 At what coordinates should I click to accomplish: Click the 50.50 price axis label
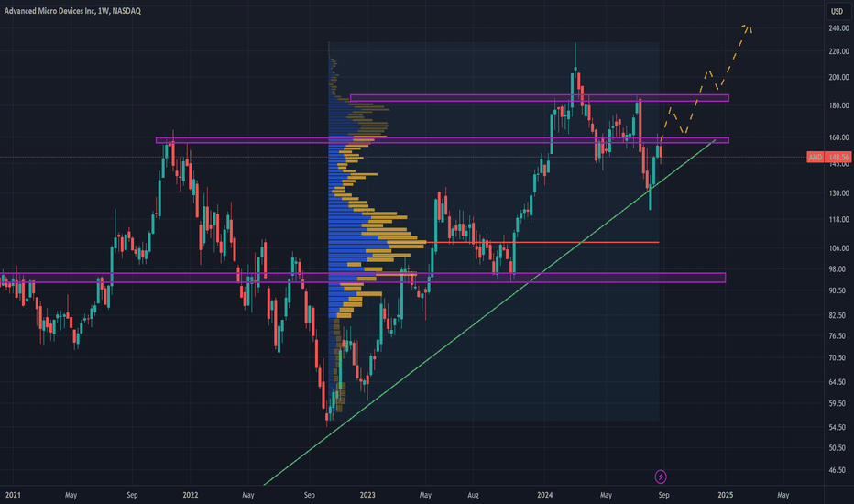tap(838, 448)
